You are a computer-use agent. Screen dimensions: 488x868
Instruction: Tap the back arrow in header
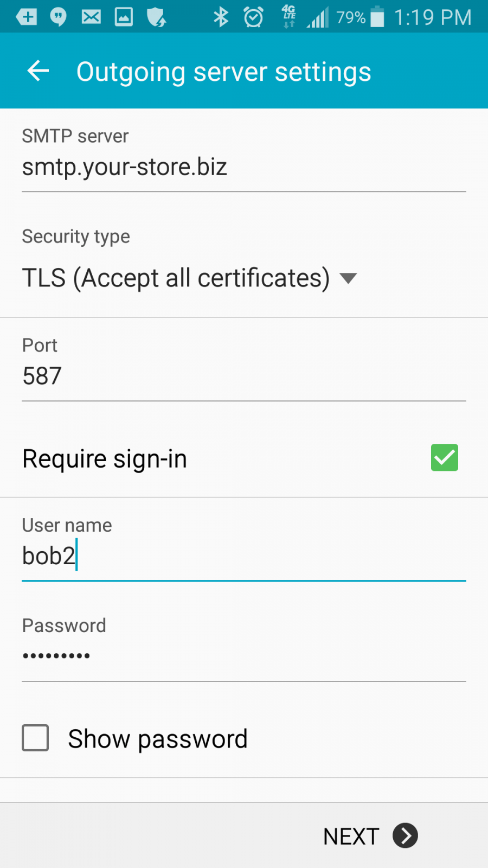[x=38, y=71]
